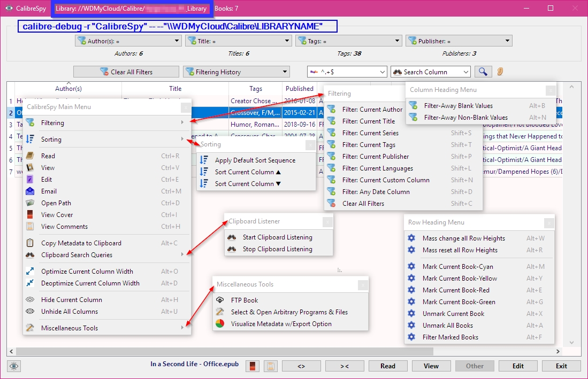Open the Tags filter dropdown
The image size is (588, 379).
coord(349,41)
